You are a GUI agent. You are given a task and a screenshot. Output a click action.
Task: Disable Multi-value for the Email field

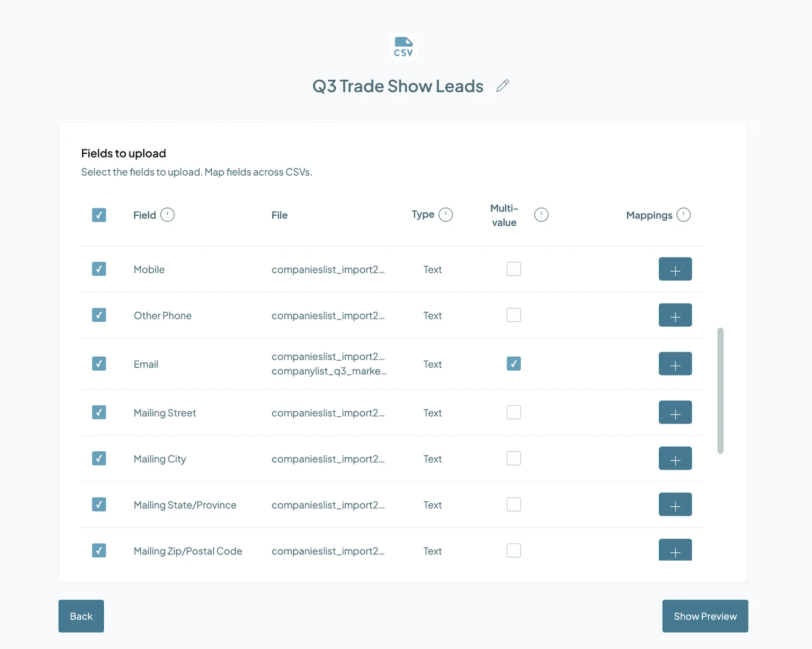514,363
